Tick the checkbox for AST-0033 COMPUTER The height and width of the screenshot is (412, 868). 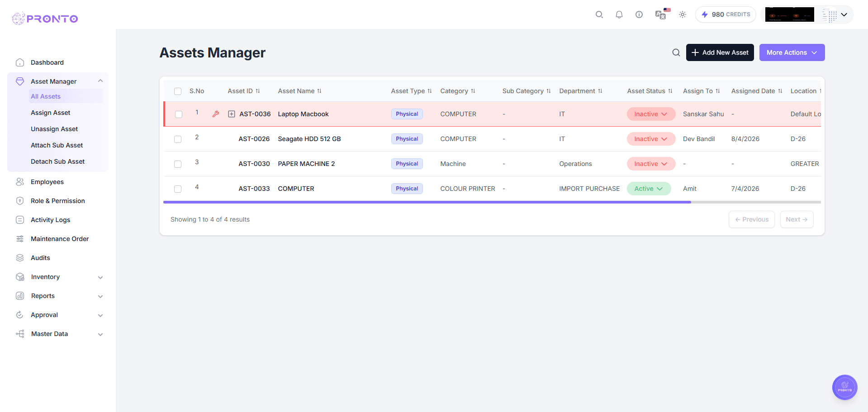177,189
